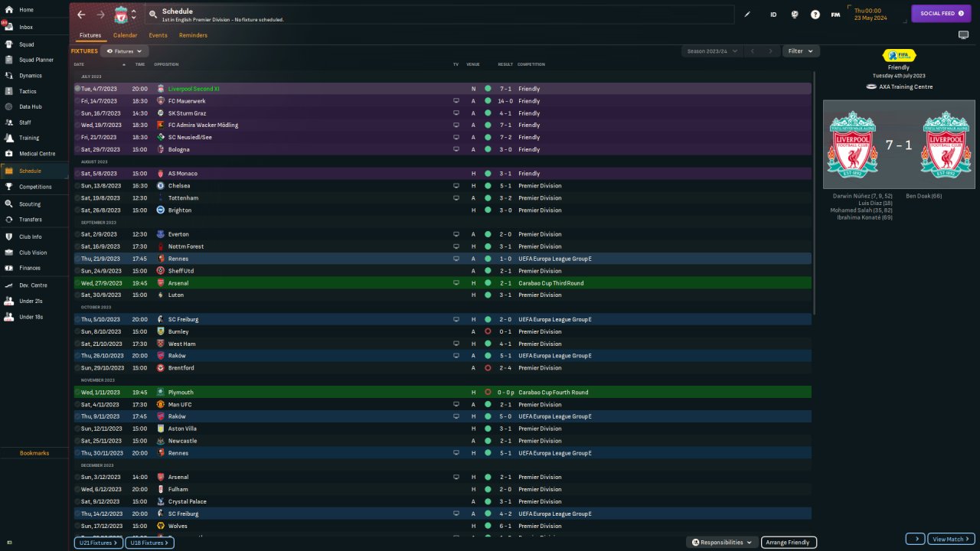Image resolution: width=980 pixels, height=551 pixels.
Task: Open Schedule in the sidebar
Action: (34, 171)
